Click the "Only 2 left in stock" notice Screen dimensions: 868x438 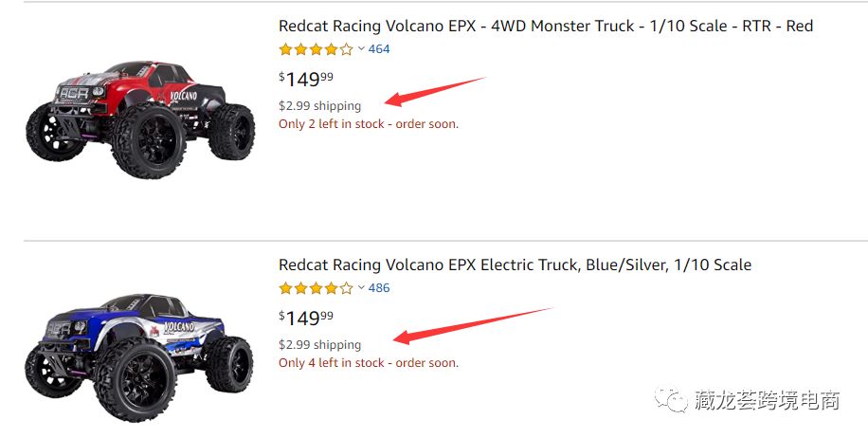[368, 124]
